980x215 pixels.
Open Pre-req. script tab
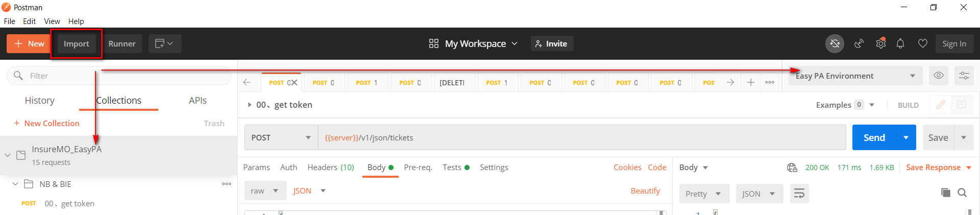[418, 167]
